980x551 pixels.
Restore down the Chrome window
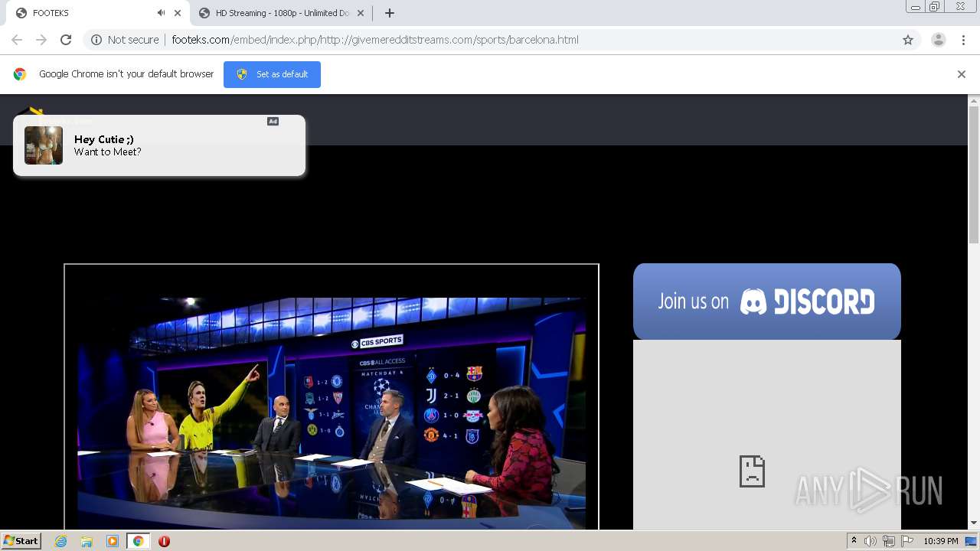tap(935, 7)
